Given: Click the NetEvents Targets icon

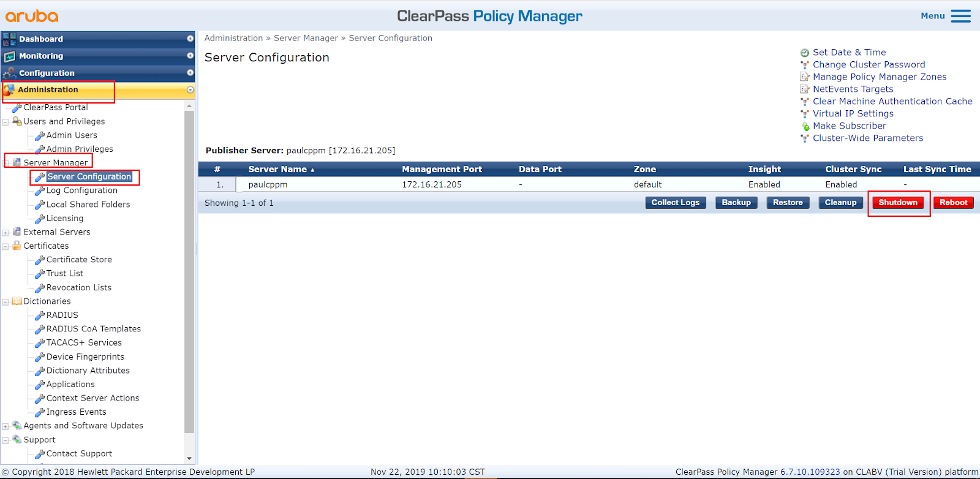Looking at the screenshot, I should coord(805,89).
